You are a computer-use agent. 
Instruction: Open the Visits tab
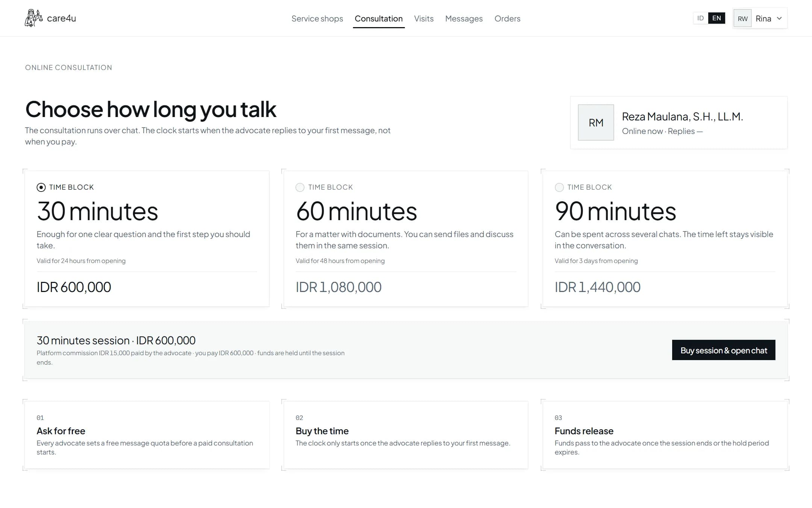tap(424, 18)
